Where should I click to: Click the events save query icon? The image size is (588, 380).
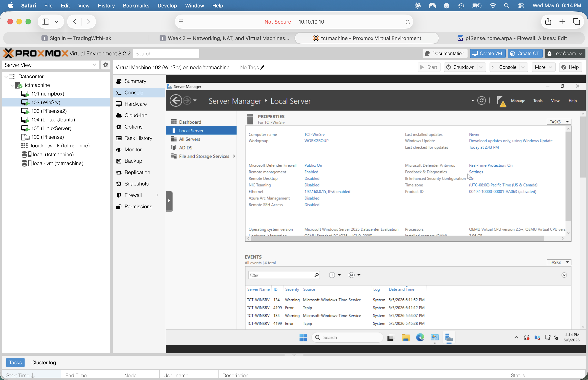click(x=352, y=275)
